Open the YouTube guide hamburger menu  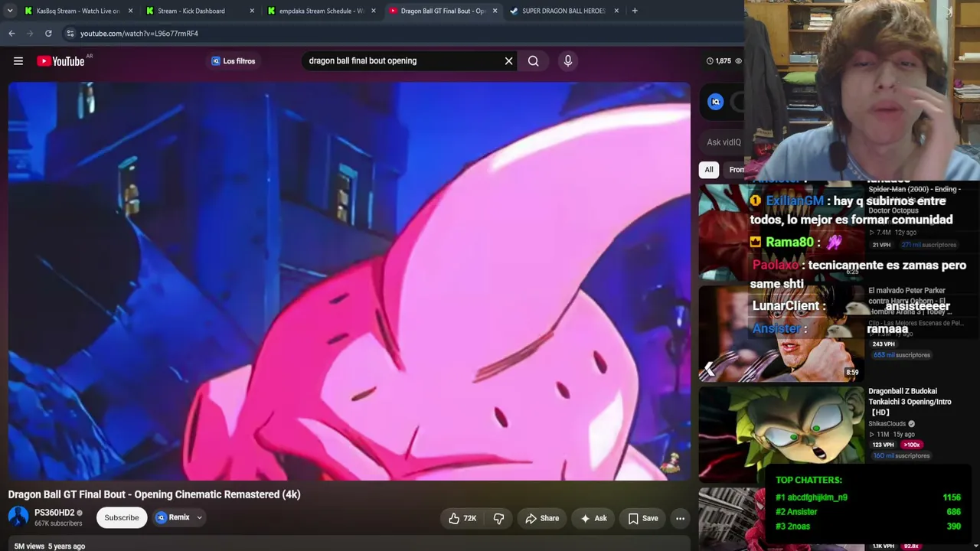18,61
